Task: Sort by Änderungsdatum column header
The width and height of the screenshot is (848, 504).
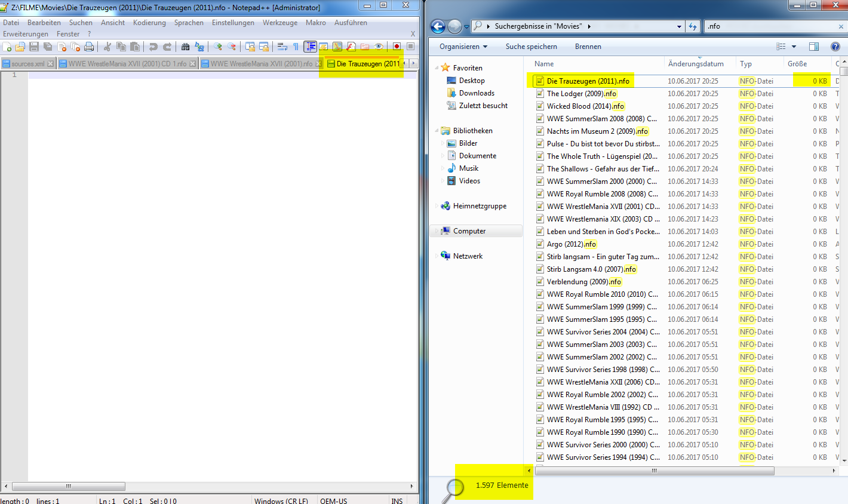Action: [x=700, y=64]
